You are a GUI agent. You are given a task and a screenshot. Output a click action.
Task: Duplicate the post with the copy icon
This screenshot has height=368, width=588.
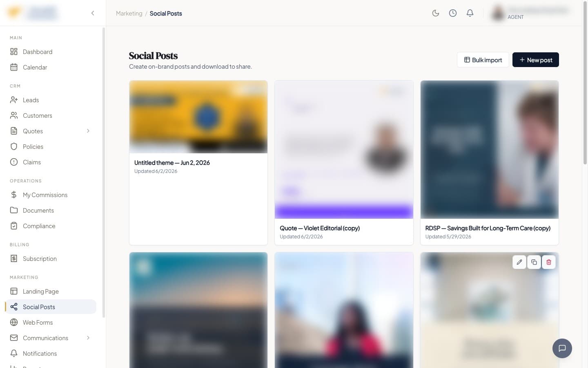click(534, 262)
